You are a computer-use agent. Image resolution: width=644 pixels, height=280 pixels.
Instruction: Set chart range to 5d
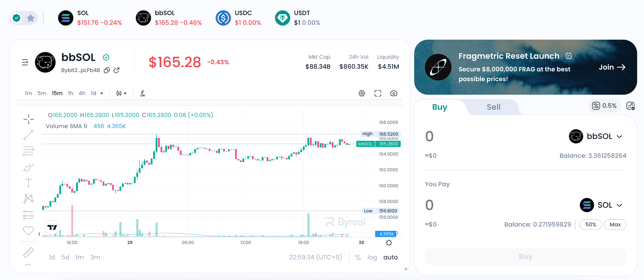pyautogui.click(x=65, y=257)
